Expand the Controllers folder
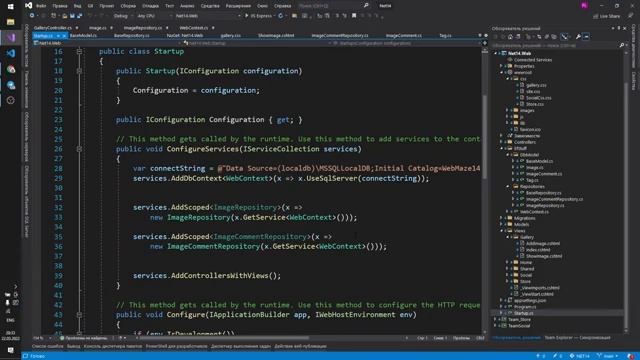 (502, 142)
